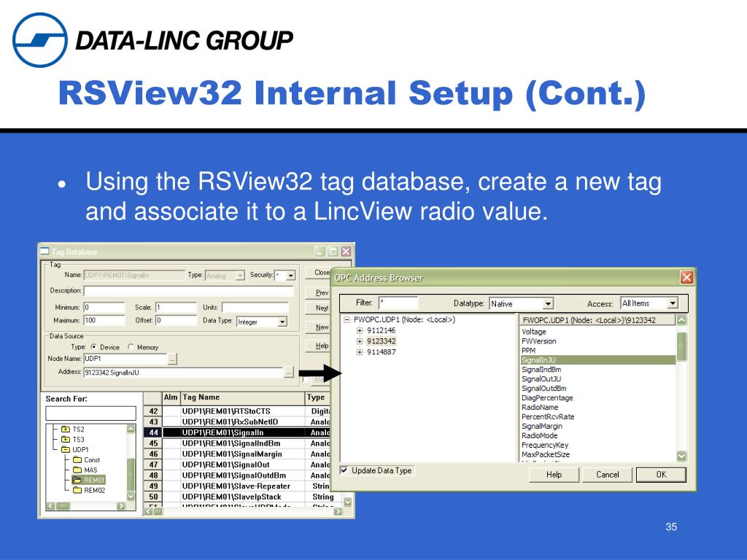
Task: Click the Minimum value field
Action: [x=104, y=308]
